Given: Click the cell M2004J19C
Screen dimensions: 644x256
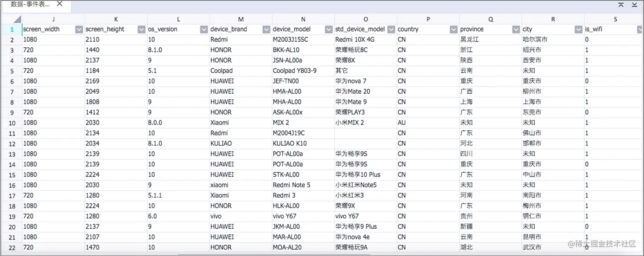Looking at the screenshot, I should 303,133.
